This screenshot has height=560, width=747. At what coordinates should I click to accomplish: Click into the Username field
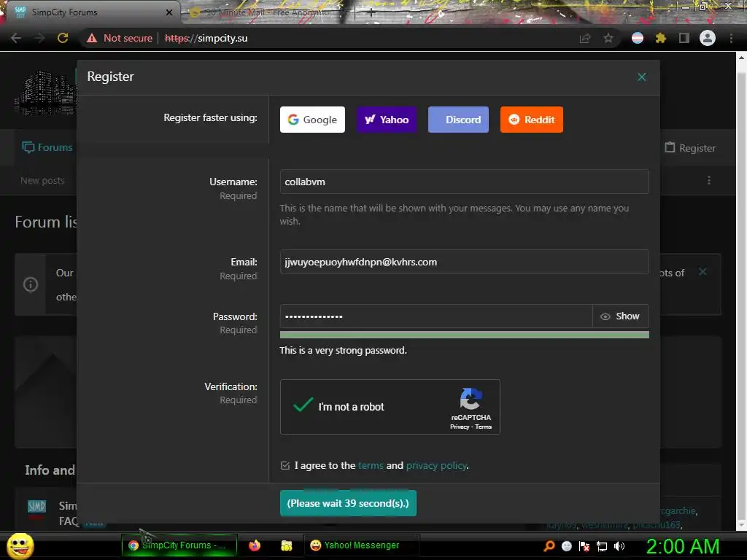tap(465, 182)
